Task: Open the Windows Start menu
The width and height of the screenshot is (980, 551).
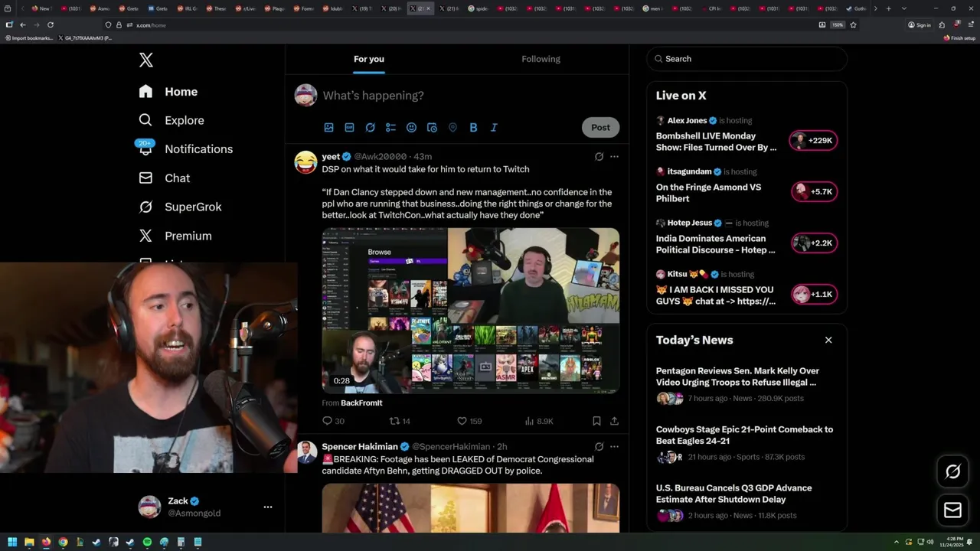Action: click(x=12, y=542)
